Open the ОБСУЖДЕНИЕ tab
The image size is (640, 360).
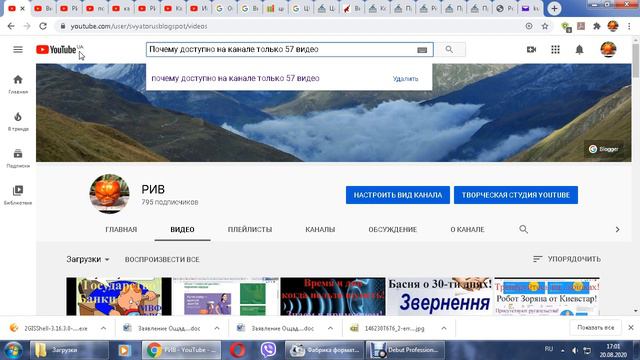click(x=393, y=229)
